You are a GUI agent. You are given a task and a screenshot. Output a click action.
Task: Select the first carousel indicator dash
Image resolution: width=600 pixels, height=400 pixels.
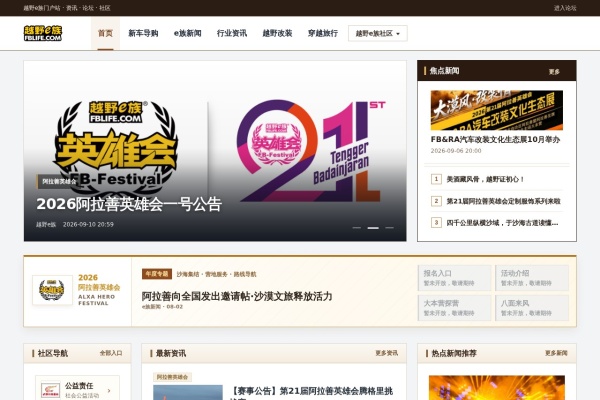[x=357, y=228]
